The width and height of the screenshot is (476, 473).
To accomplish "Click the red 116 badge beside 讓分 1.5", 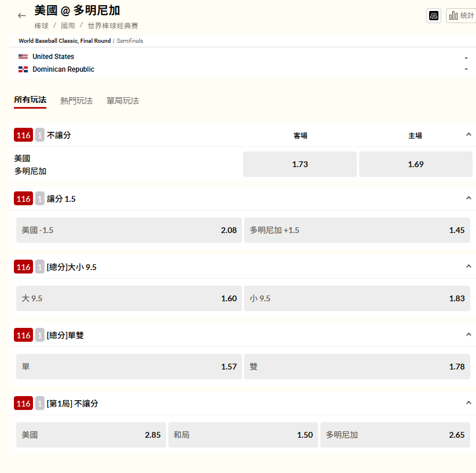I will click(x=23, y=199).
